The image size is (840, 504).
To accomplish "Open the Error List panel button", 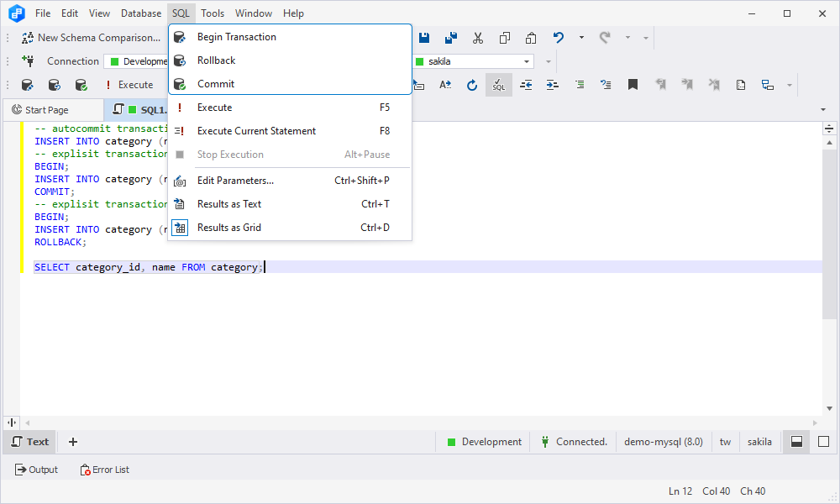I will tap(105, 470).
